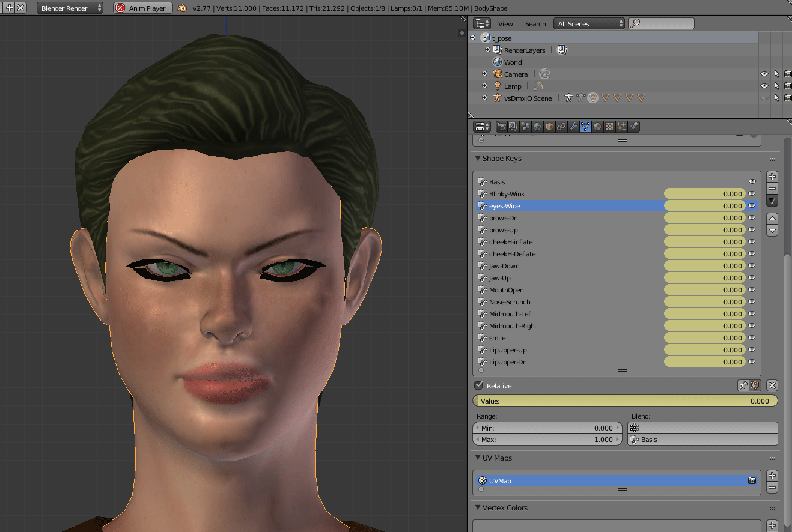The width and height of the screenshot is (792, 532).
Task: Open the Particles properties tab (sparkles icon)
Action: point(621,127)
